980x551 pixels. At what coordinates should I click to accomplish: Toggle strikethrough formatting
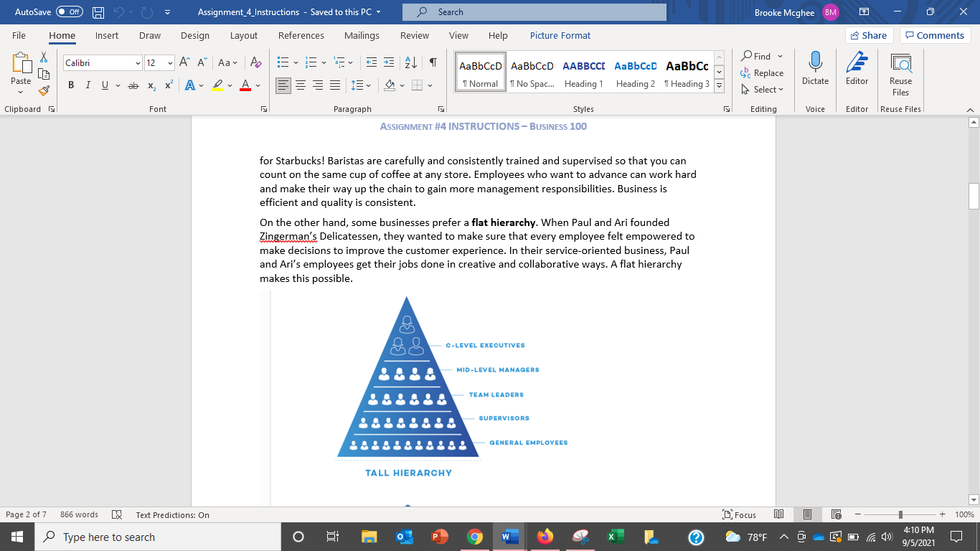(133, 85)
